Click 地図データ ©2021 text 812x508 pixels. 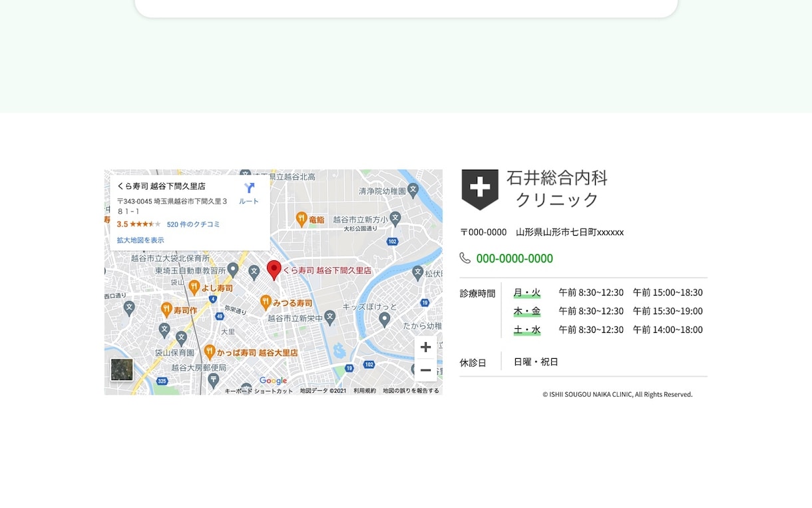coord(323,391)
